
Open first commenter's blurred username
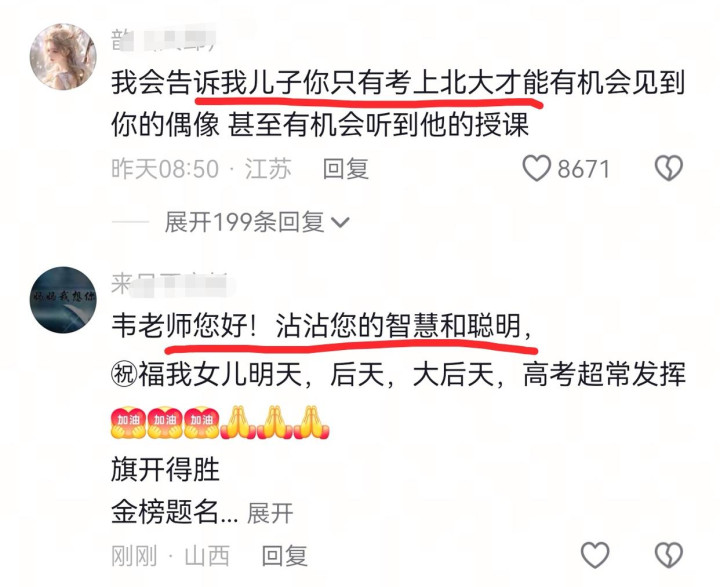point(163,39)
